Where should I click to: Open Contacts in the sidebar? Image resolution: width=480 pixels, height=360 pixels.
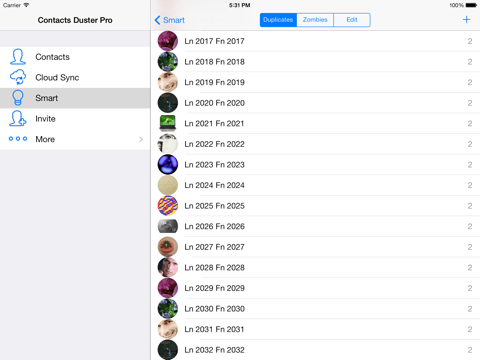click(75, 57)
